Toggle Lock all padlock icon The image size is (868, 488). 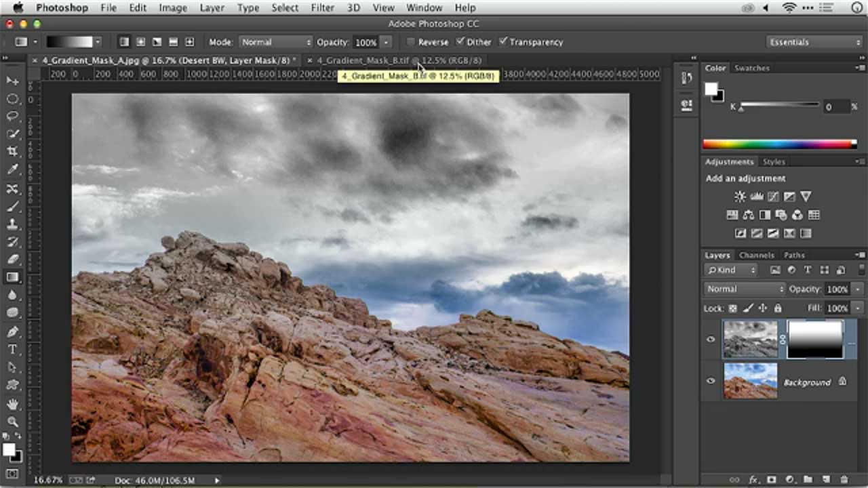(777, 308)
